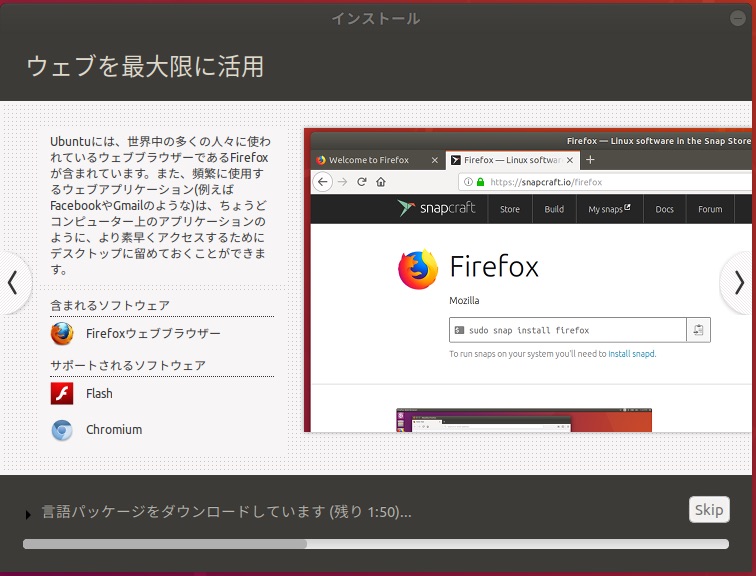The image size is (756, 576).
Task: Reload the page with the refresh icon
Action: 362,182
